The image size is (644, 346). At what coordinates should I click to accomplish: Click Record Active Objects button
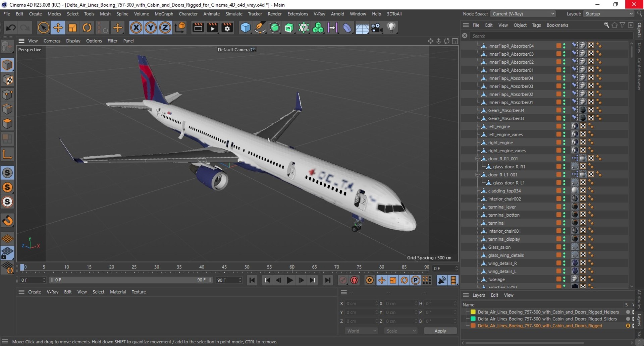point(343,280)
